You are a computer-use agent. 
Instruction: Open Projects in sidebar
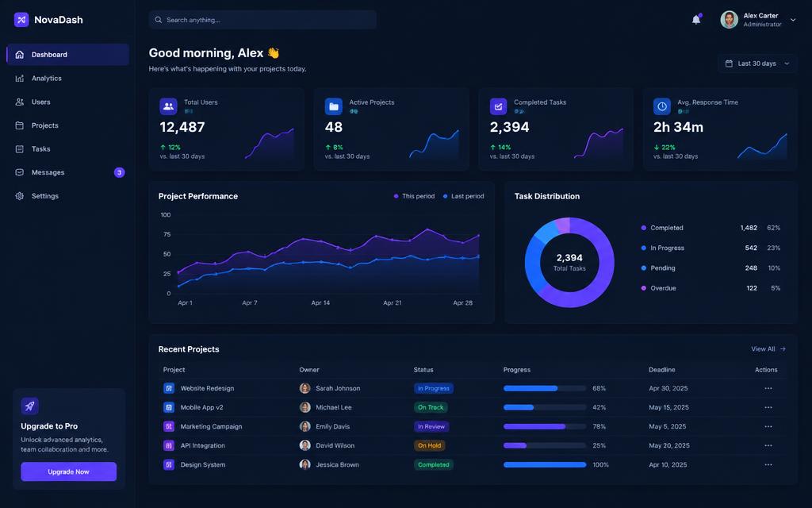(68, 125)
